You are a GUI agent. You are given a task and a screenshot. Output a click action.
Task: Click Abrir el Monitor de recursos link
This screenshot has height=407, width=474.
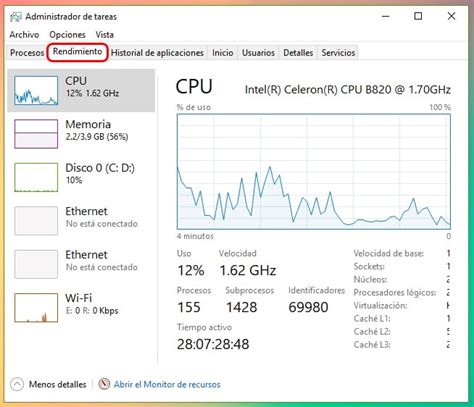(167, 384)
